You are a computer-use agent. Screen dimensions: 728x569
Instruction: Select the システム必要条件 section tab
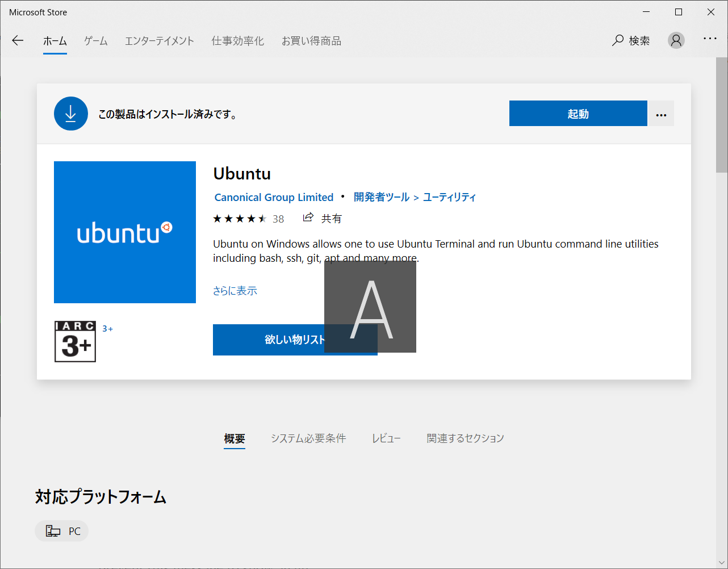click(308, 438)
